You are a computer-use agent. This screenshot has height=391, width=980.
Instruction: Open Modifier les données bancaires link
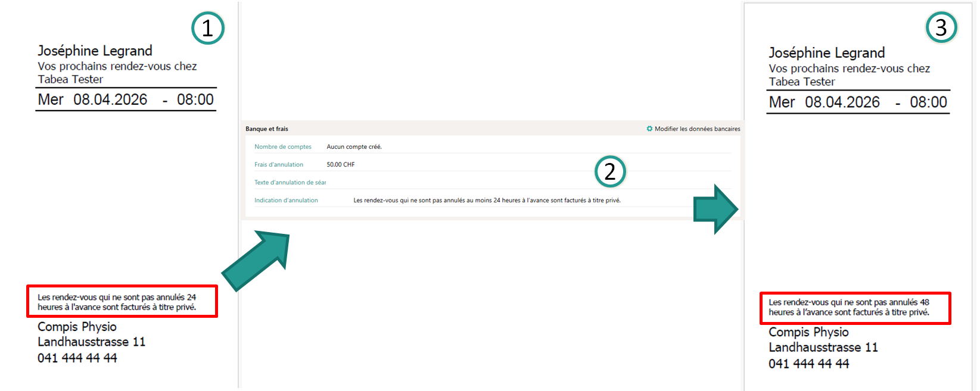[x=697, y=129]
